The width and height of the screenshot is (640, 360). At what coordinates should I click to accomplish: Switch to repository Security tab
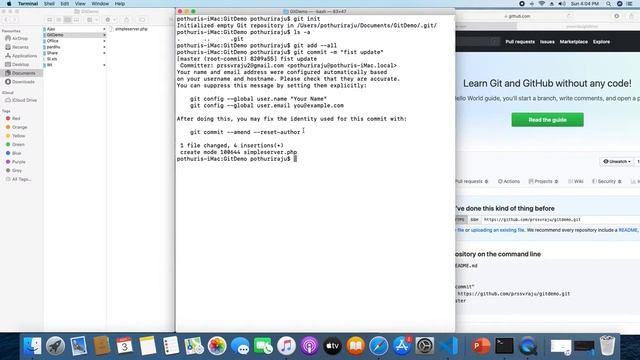coord(607,181)
